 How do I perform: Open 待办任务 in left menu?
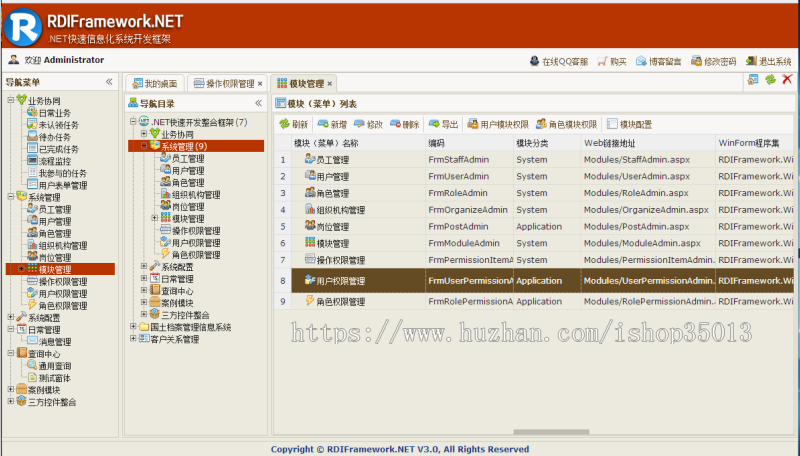[x=55, y=137]
